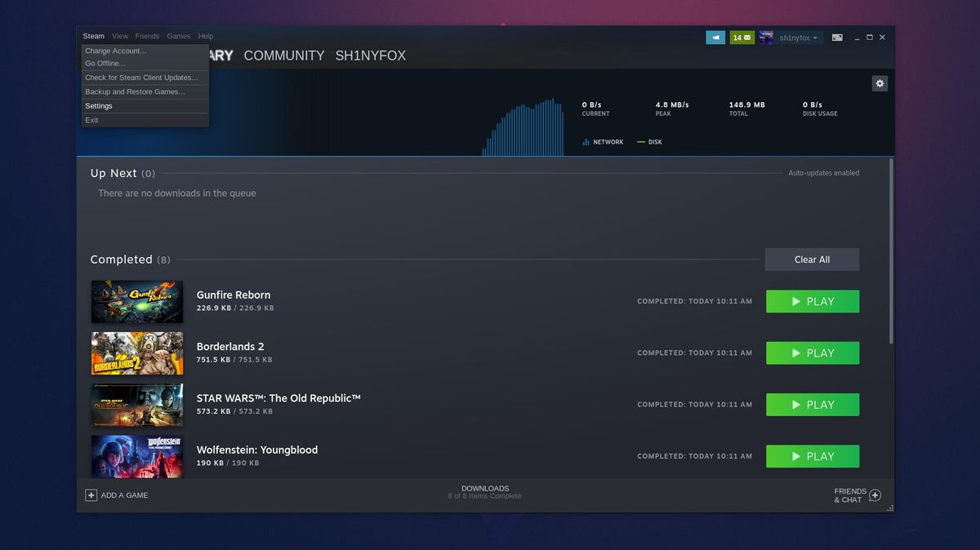Click the 190 KB size text
The height and width of the screenshot is (550, 980).
click(x=228, y=463)
